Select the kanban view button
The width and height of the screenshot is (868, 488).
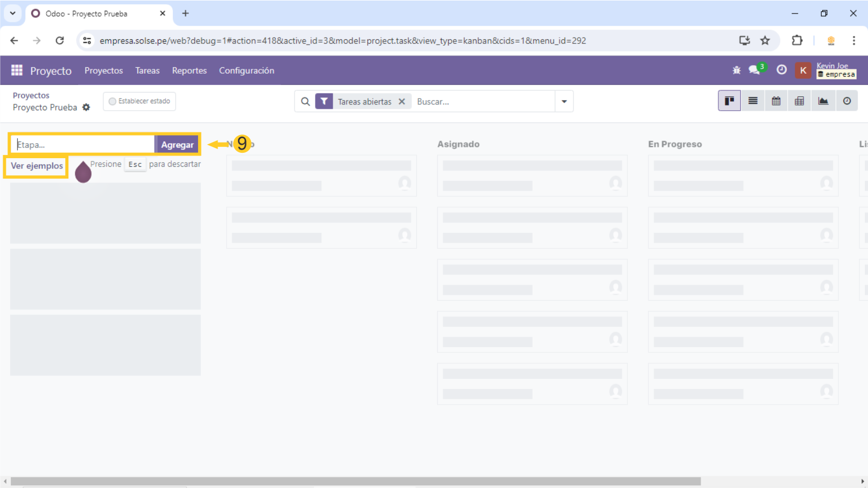[729, 101]
